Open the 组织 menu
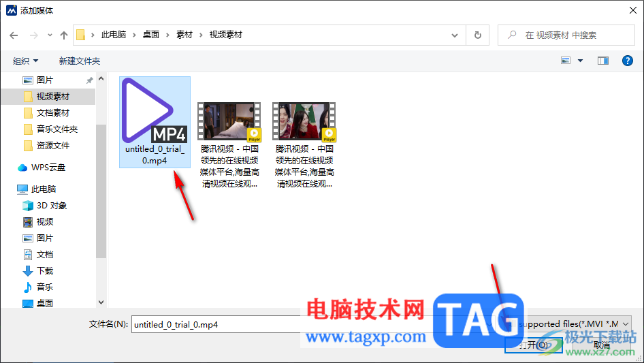 pos(25,61)
